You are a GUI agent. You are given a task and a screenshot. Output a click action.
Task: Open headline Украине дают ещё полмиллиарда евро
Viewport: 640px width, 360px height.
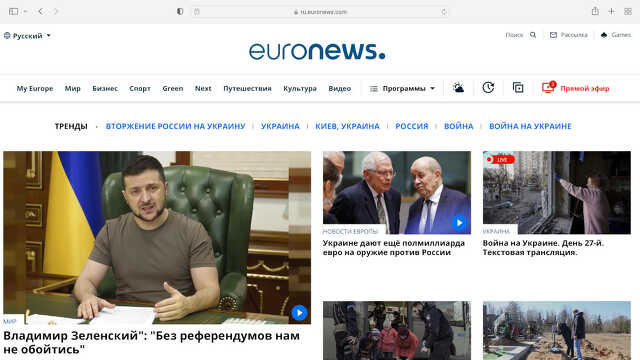tap(394, 248)
